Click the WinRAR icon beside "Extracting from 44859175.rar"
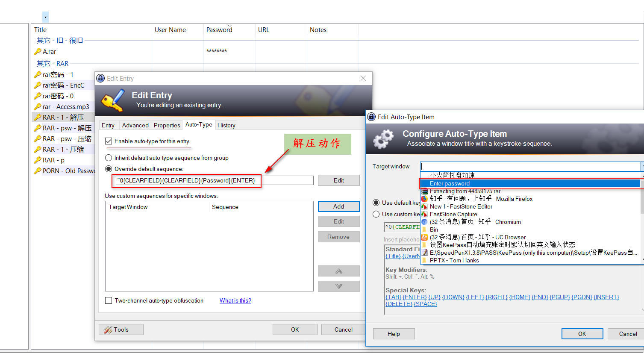The width and height of the screenshot is (644, 353). pos(424,191)
